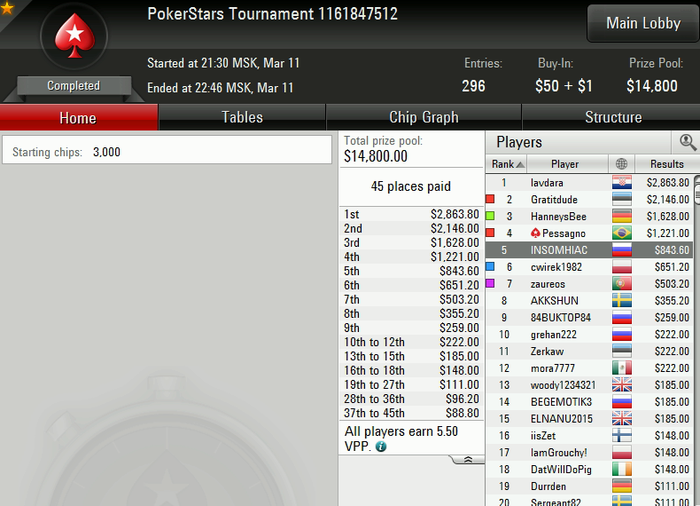Switch to the Chip Graph tab
Screen dimensions: 700x506
pos(424,117)
